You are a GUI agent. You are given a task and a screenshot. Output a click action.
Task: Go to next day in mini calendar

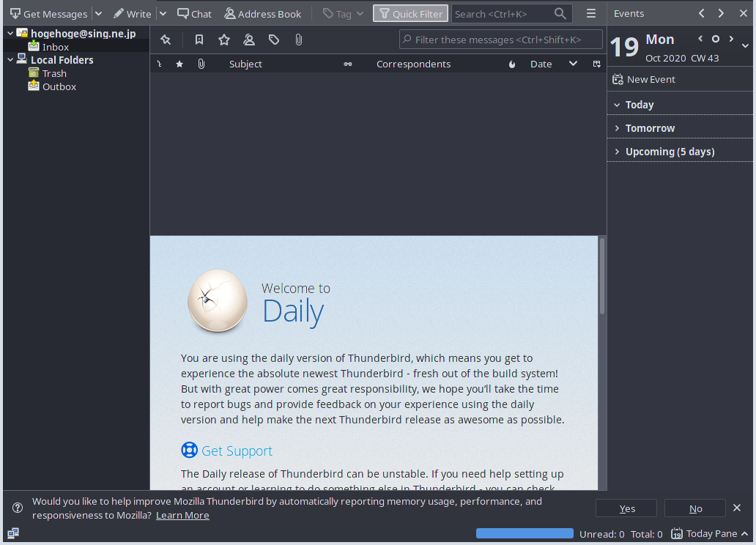tap(731, 39)
